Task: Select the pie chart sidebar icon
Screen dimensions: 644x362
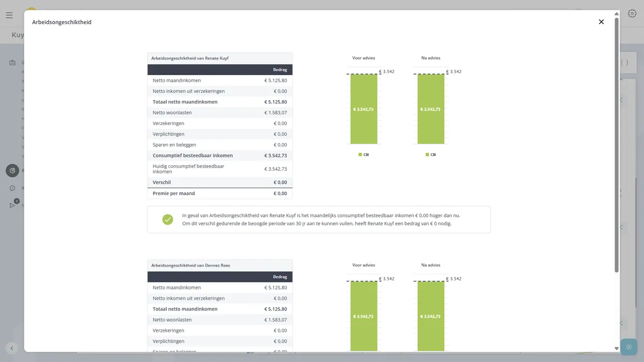Action: click(x=12, y=171)
